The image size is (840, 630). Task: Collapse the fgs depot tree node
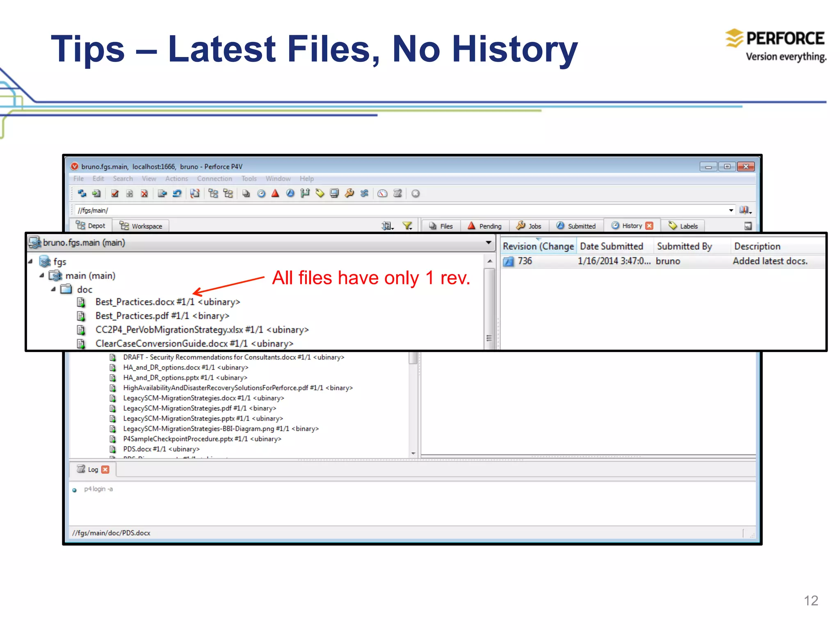point(30,262)
